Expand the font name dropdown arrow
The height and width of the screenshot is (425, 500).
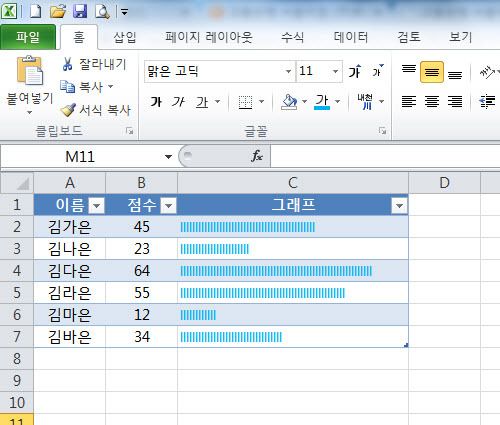pos(288,71)
